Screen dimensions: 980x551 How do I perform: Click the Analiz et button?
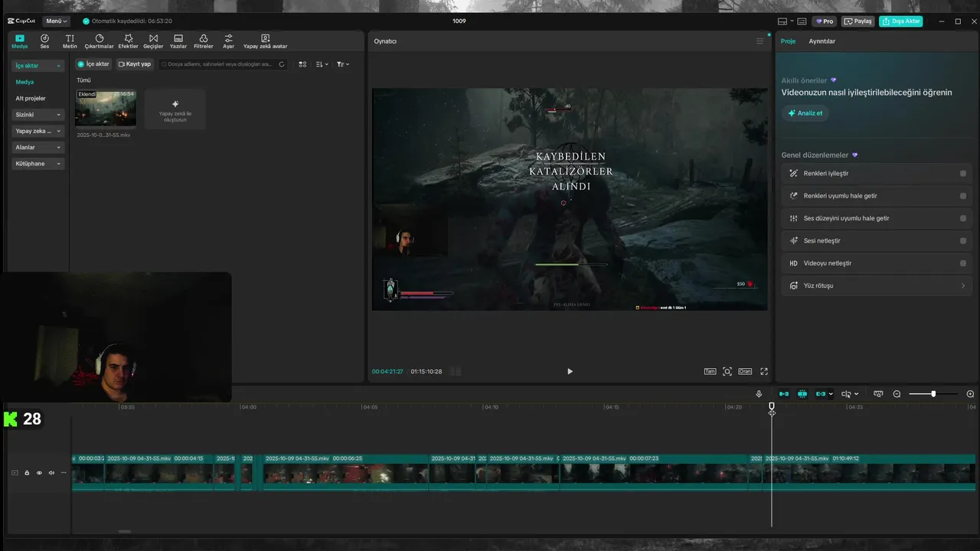tap(805, 113)
